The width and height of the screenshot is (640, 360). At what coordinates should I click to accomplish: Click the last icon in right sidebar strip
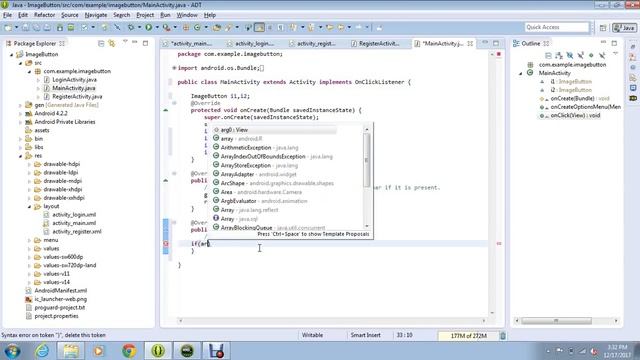[633, 98]
